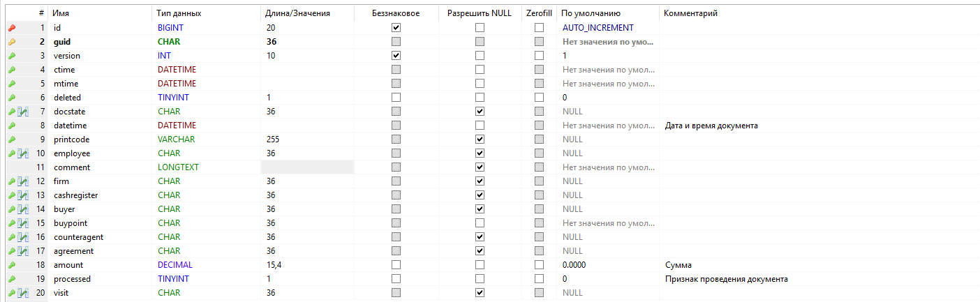The height and width of the screenshot is (302, 980).
Task: Uncheck the Беззнаковое checkbox for id
Action: [396, 28]
